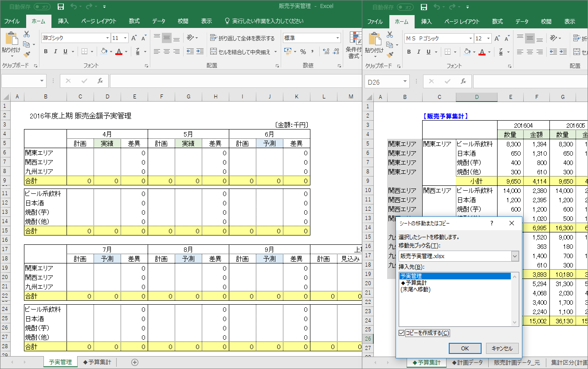The width and height of the screenshot is (588, 369).
Task: Click the dialog help question mark
Action: [x=491, y=223]
